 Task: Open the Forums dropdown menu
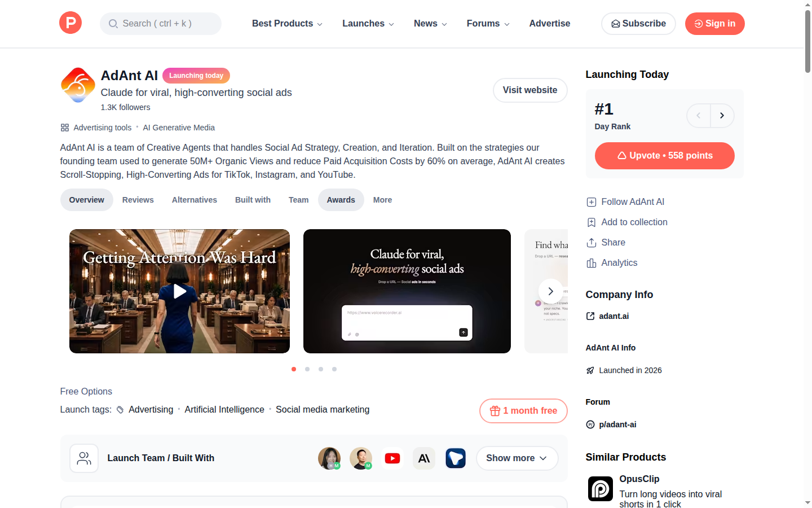pyautogui.click(x=488, y=24)
